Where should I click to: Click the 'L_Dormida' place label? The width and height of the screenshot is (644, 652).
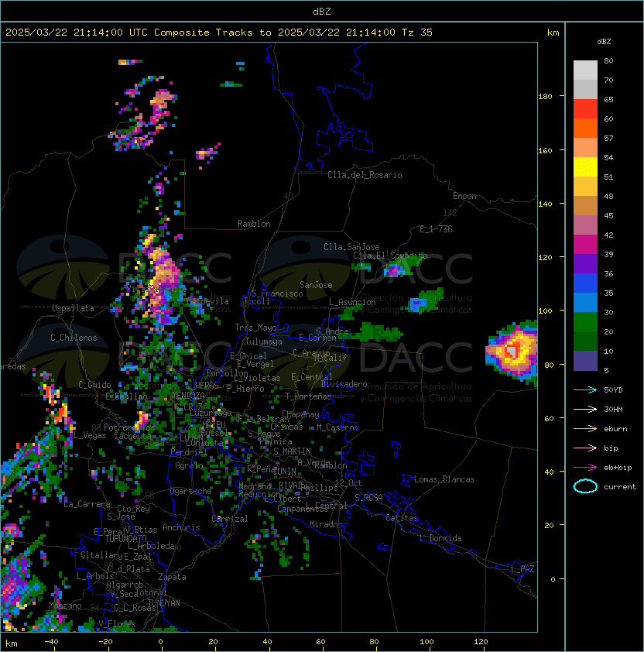440,538
